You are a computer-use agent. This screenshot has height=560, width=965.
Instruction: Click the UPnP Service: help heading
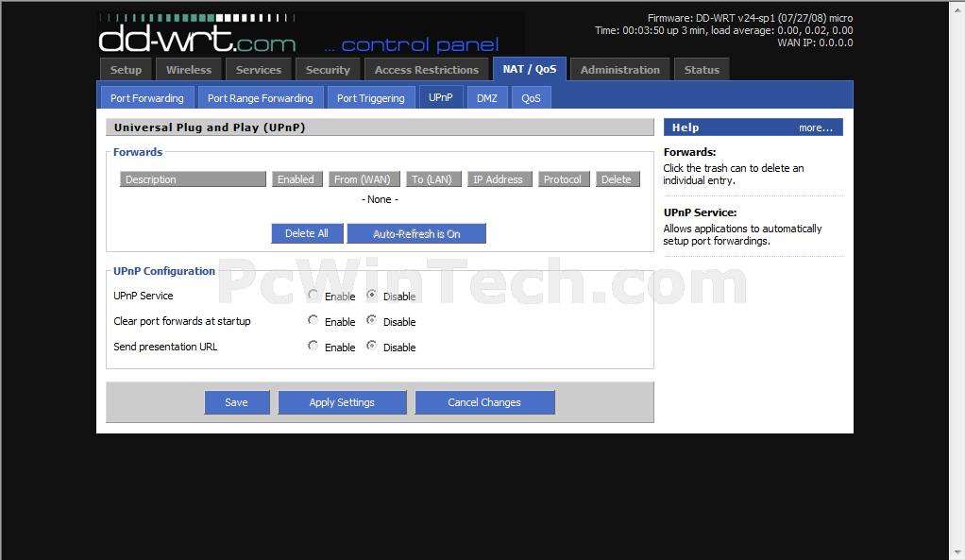(701, 212)
